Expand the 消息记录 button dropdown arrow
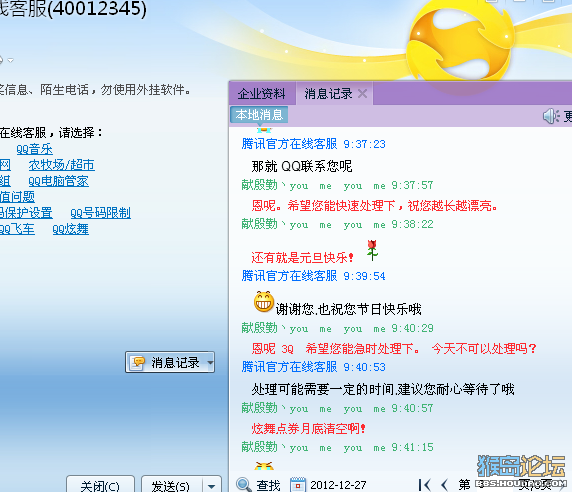The height and width of the screenshot is (492, 572). tap(210, 362)
